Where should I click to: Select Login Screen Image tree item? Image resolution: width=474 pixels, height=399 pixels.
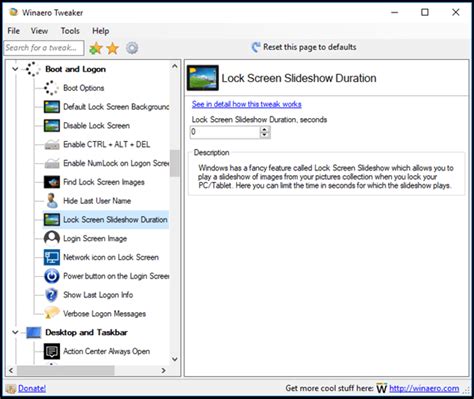[95, 238]
